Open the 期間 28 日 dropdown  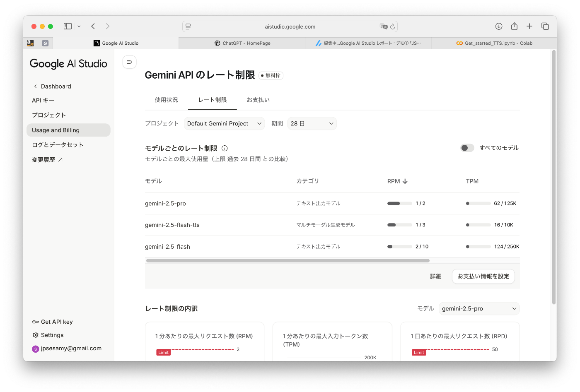(312, 124)
